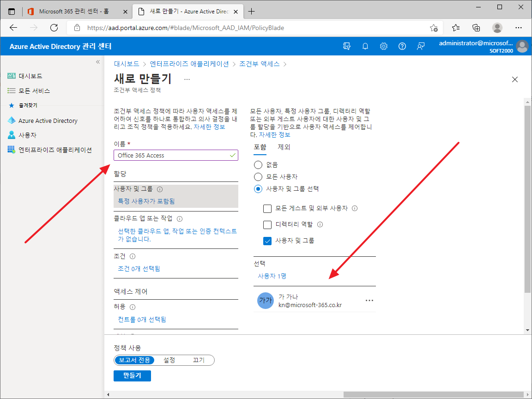This screenshot has width=532, height=399.
Task: Close the 새로 만들기 Azure browser tab
Action: click(236, 12)
